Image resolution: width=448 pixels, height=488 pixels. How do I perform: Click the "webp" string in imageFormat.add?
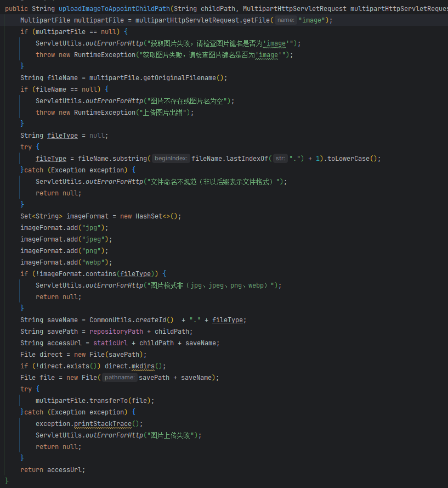click(x=93, y=262)
